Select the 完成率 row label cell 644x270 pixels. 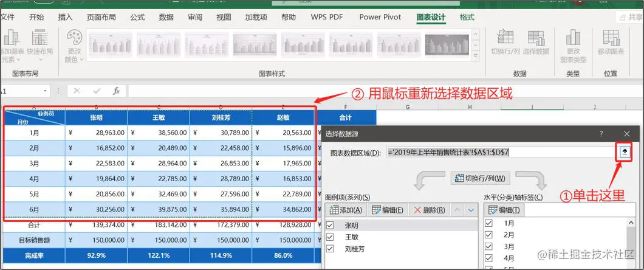[34, 255]
